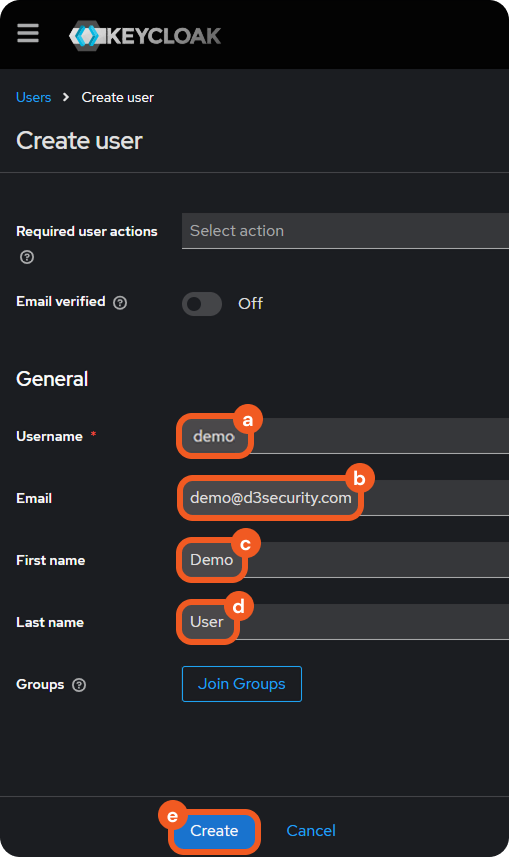Show help for Email verified
The width and height of the screenshot is (509, 857).
tap(120, 303)
